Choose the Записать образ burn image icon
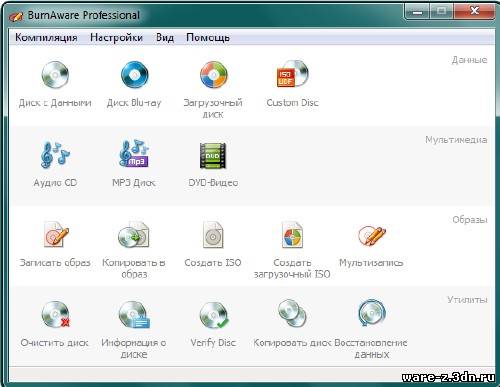The image size is (500, 387). [55, 234]
